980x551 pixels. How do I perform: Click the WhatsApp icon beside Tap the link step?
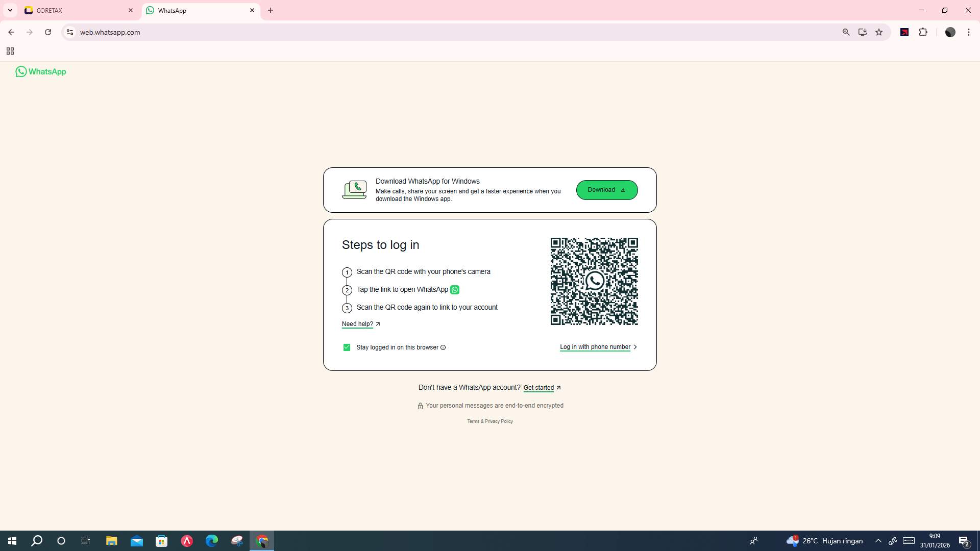[455, 289]
